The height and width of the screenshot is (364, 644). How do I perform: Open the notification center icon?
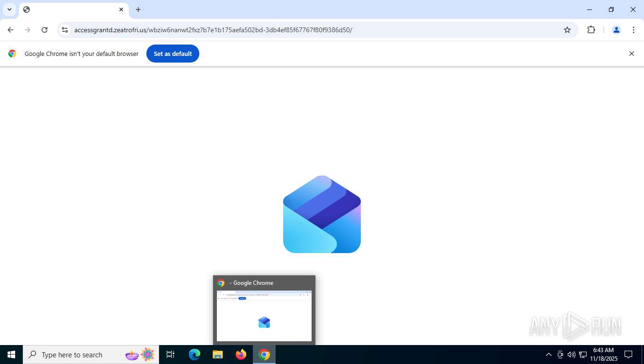pos(629,355)
